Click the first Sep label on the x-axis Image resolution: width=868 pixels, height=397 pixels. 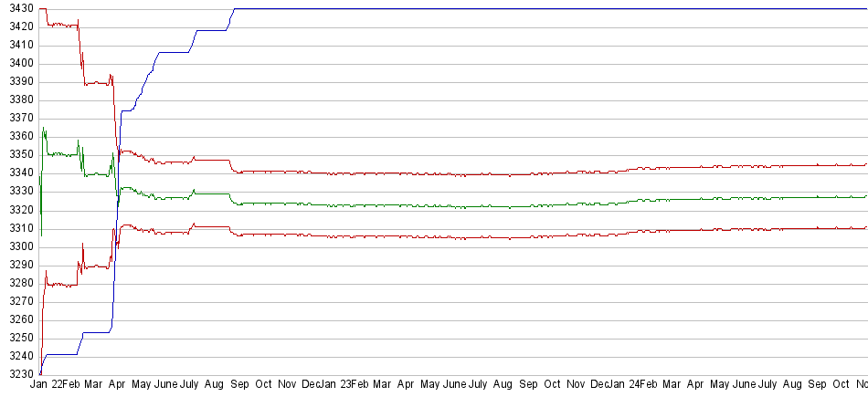tap(238, 385)
